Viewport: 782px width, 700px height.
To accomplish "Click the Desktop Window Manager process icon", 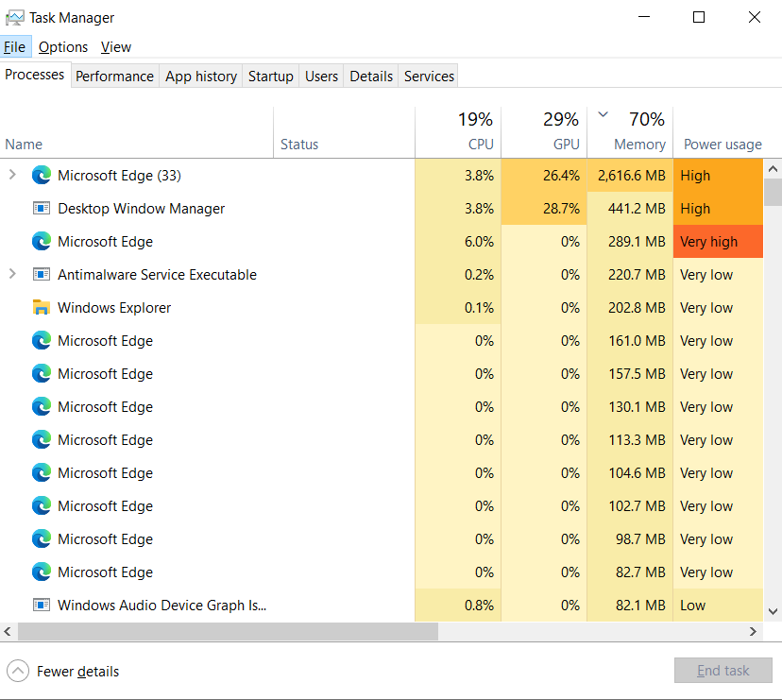I will click(42, 208).
